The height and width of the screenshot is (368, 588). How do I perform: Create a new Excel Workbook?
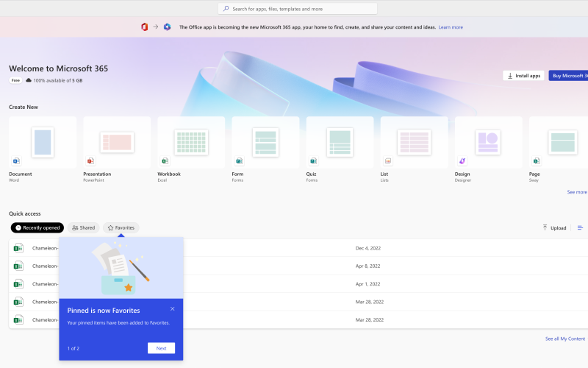(191, 142)
